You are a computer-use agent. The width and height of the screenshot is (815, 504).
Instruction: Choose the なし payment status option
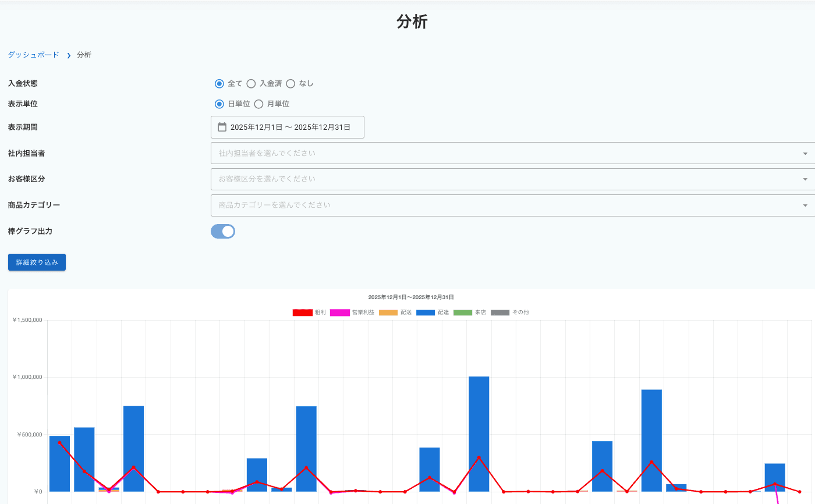coord(290,84)
